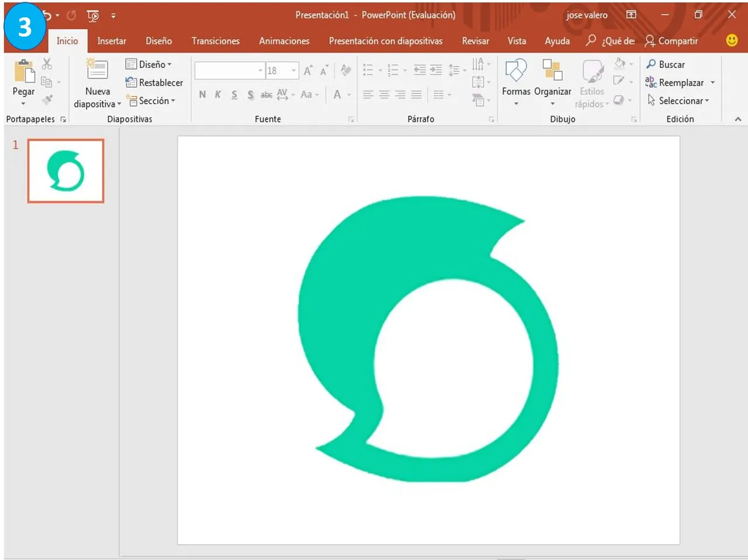
Task: Align text right
Action: [400, 95]
